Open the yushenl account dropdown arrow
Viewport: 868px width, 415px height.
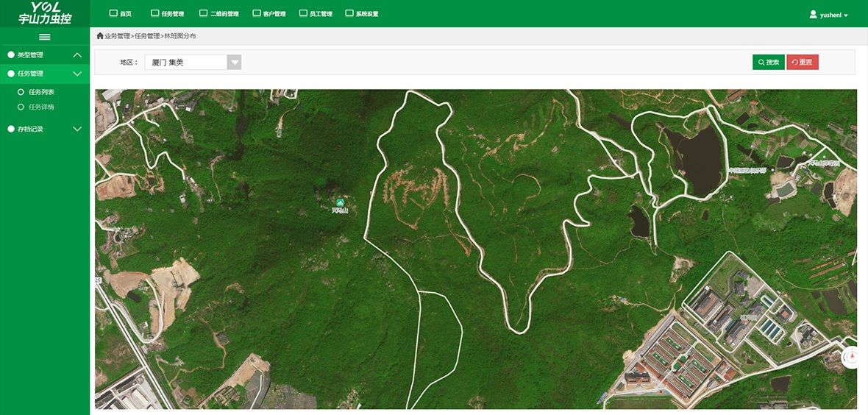tap(846, 15)
